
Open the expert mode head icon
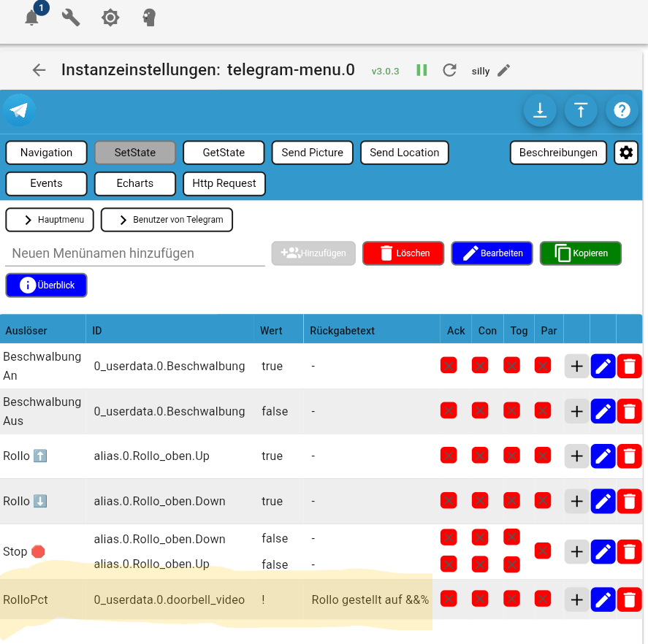[x=149, y=18]
